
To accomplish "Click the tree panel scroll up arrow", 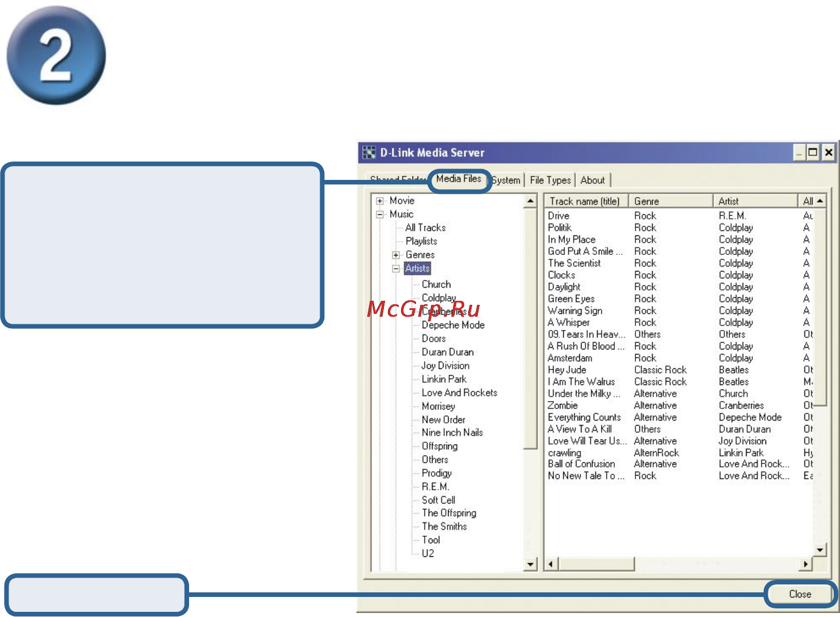I will (531, 201).
